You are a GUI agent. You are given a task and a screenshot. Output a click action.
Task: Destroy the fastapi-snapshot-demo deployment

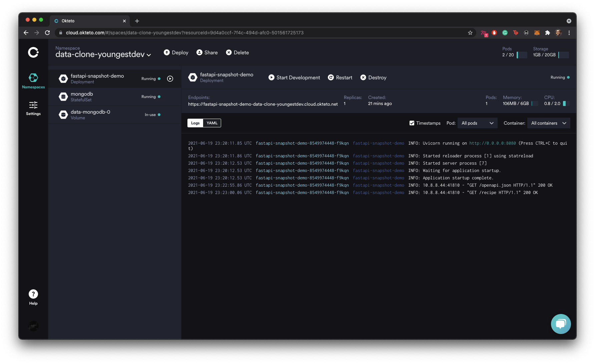pos(374,78)
